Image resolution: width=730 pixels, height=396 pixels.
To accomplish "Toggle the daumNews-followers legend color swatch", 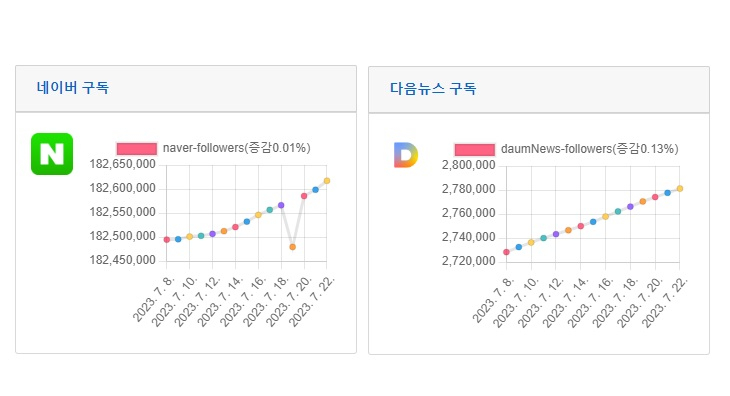I will tap(474, 149).
